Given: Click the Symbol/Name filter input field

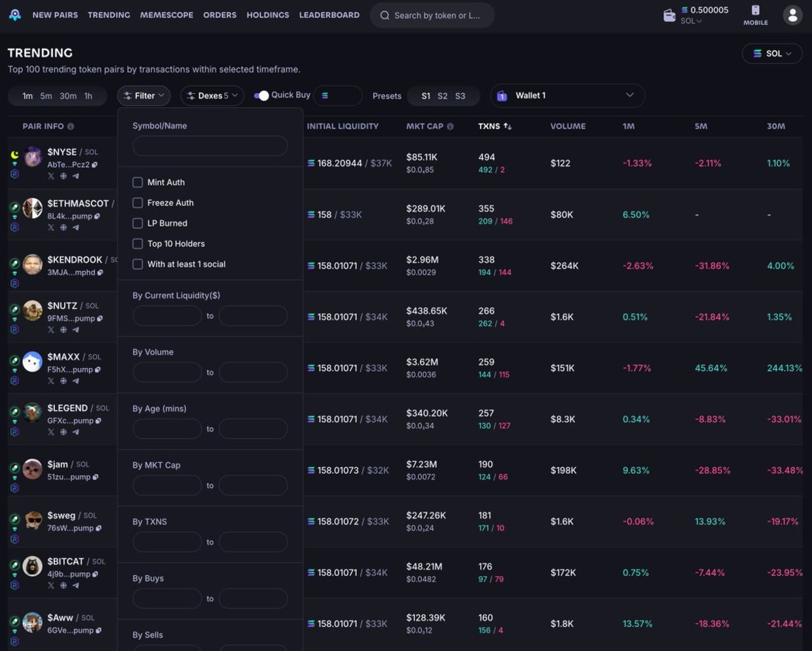Looking at the screenshot, I should click(x=210, y=146).
